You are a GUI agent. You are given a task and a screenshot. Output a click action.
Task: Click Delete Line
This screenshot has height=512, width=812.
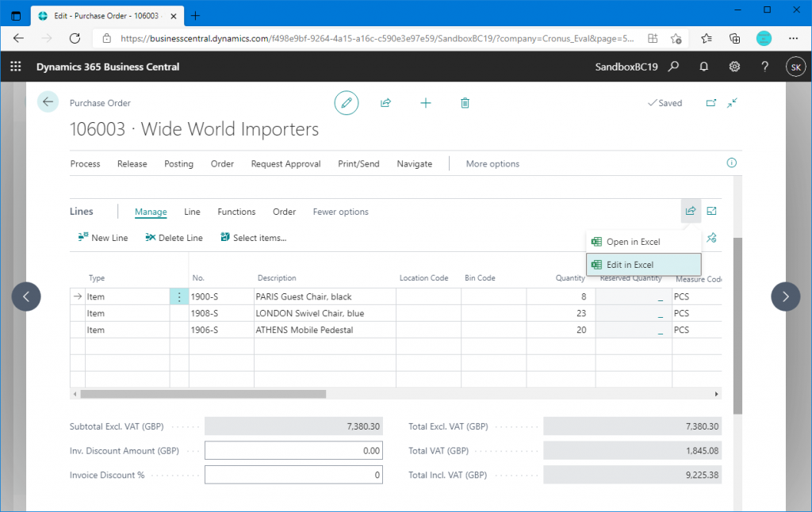(x=174, y=238)
